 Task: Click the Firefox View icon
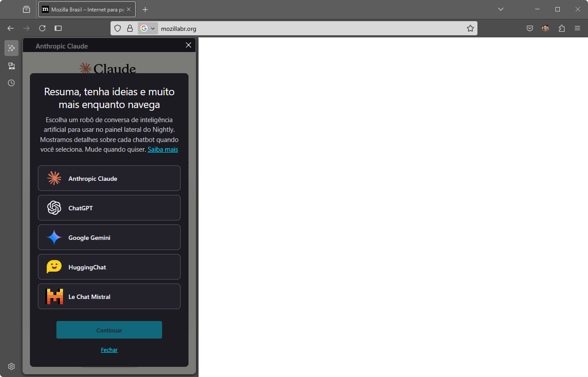[x=26, y=9]
